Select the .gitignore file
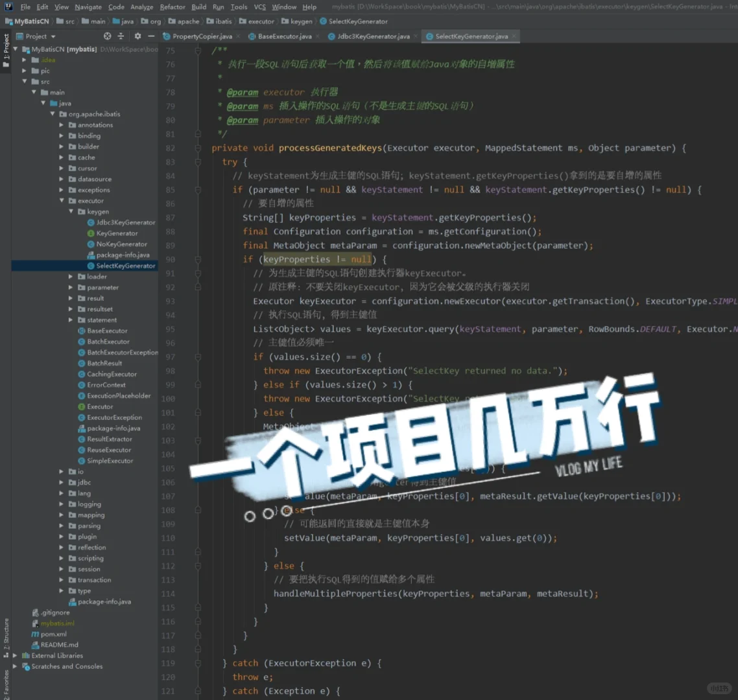The width and height of the screenshot is (738, 700). [51, 612]
